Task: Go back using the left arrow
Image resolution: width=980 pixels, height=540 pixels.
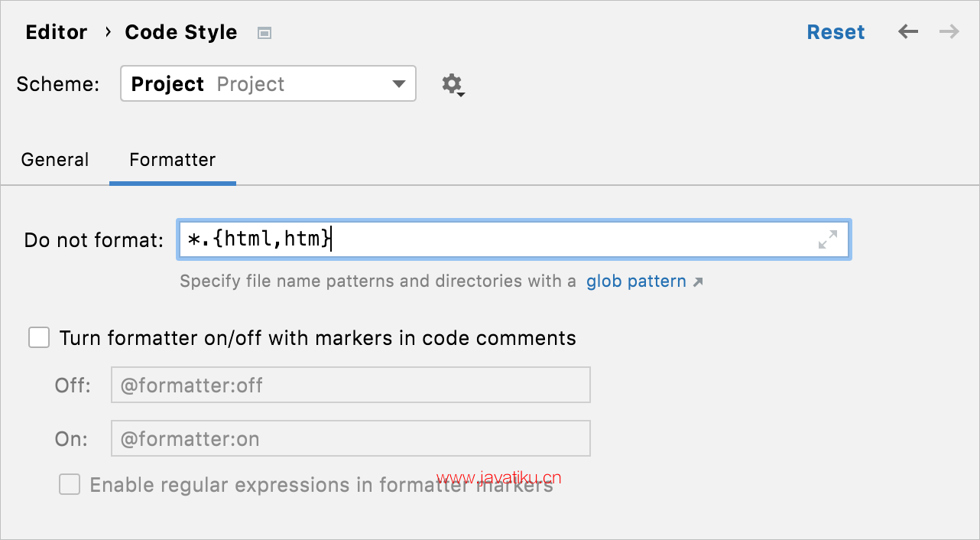Action: [908, 32]
